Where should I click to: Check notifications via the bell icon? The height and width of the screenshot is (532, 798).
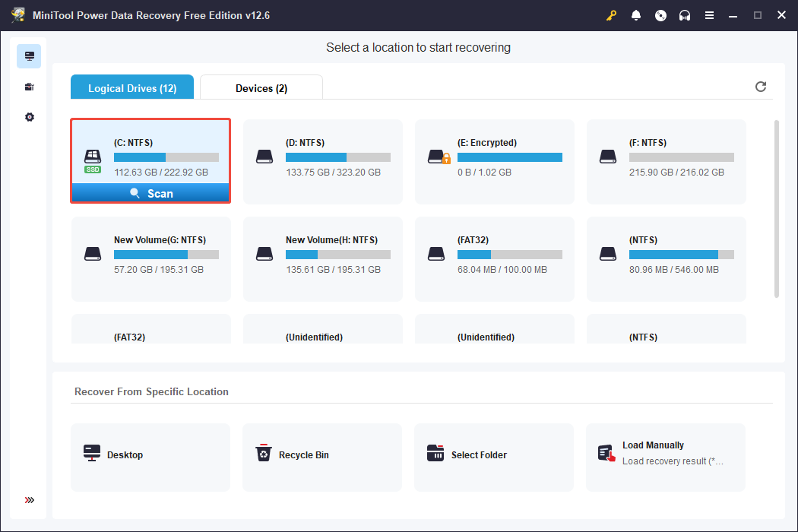click(636, 14)
